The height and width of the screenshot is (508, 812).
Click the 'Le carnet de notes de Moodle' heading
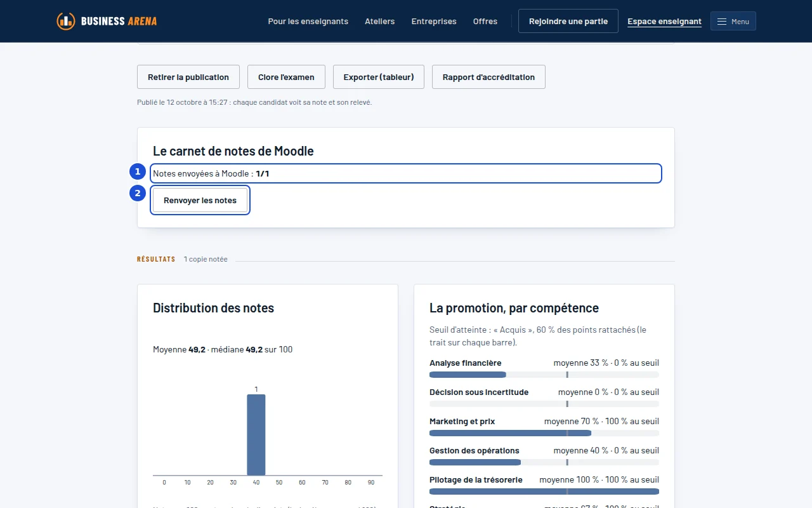(x=233, y=151)
